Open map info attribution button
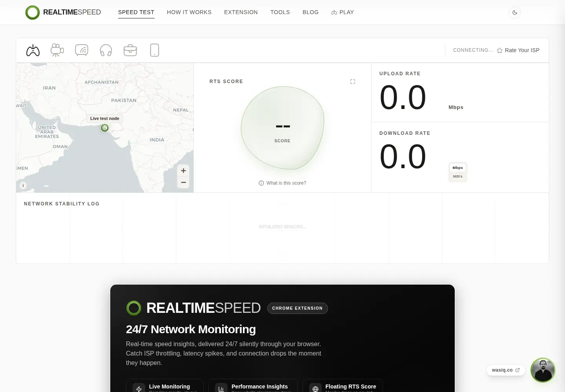Screen dimensions: 565x392 [23, 185]
